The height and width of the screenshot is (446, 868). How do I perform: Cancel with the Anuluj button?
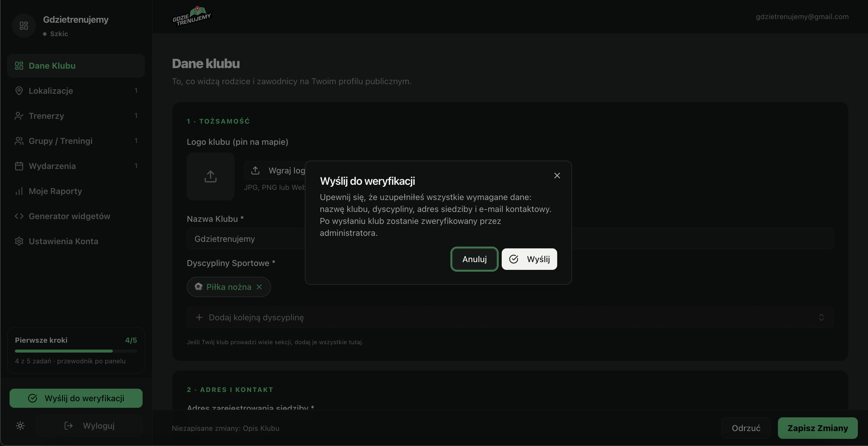pos(475,259)
